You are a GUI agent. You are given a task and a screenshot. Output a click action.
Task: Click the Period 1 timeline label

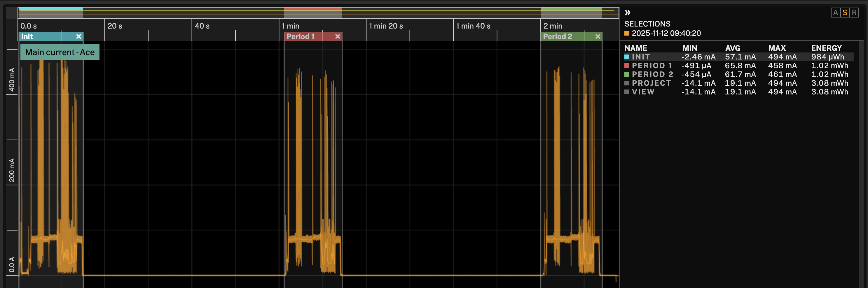301,36
